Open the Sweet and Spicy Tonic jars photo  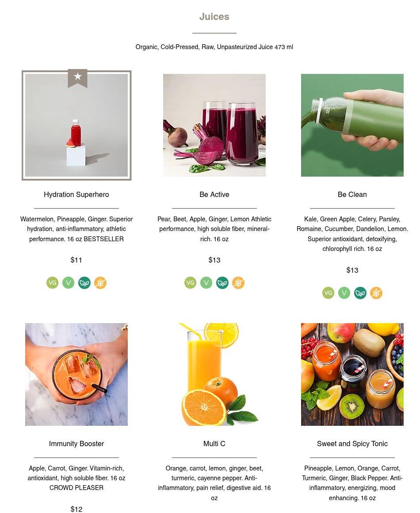coord(352,374)
